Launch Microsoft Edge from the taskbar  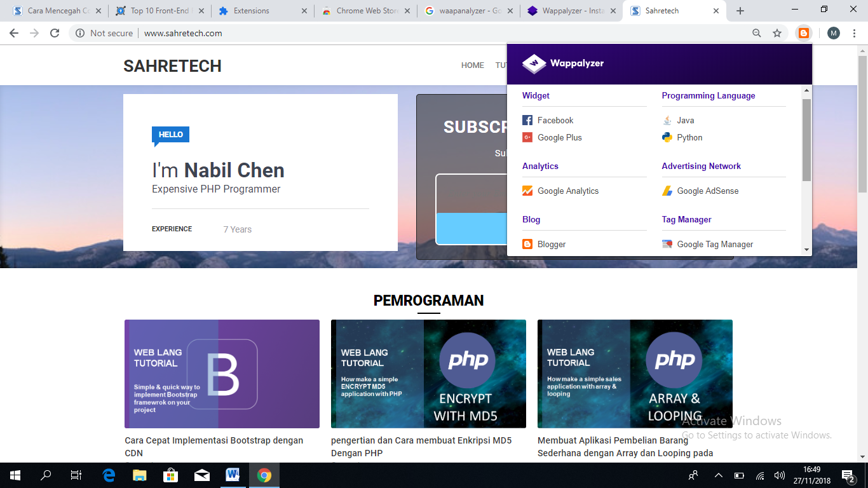coord(109,475)
